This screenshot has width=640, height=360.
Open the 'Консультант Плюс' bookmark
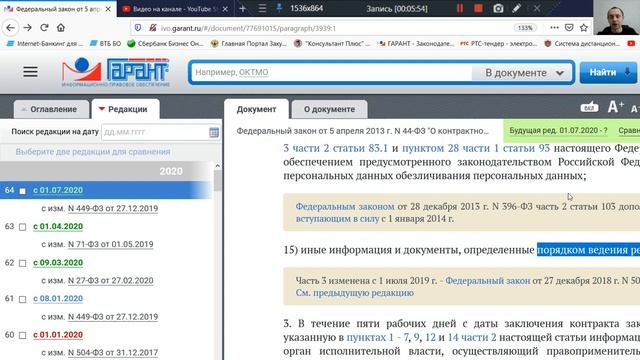tap(331, 43)
